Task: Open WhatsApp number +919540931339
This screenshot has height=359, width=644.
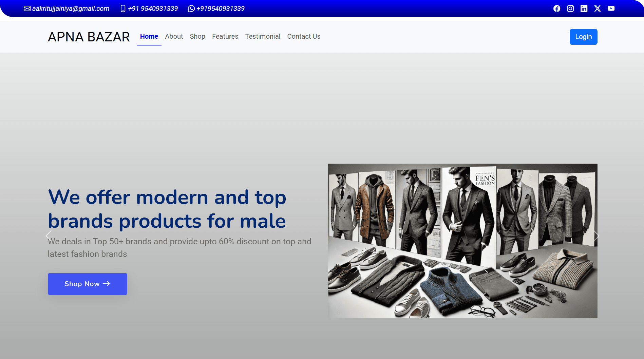Action: [220, 8]
